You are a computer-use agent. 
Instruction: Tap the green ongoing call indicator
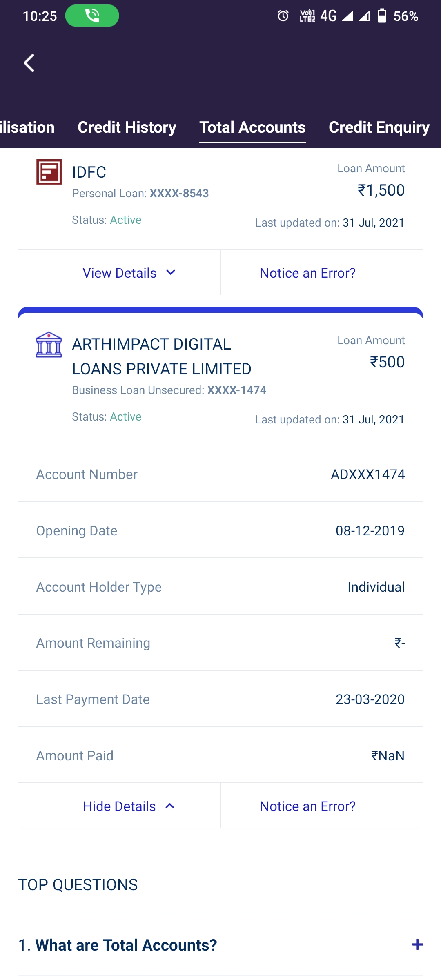coord(92,16)
